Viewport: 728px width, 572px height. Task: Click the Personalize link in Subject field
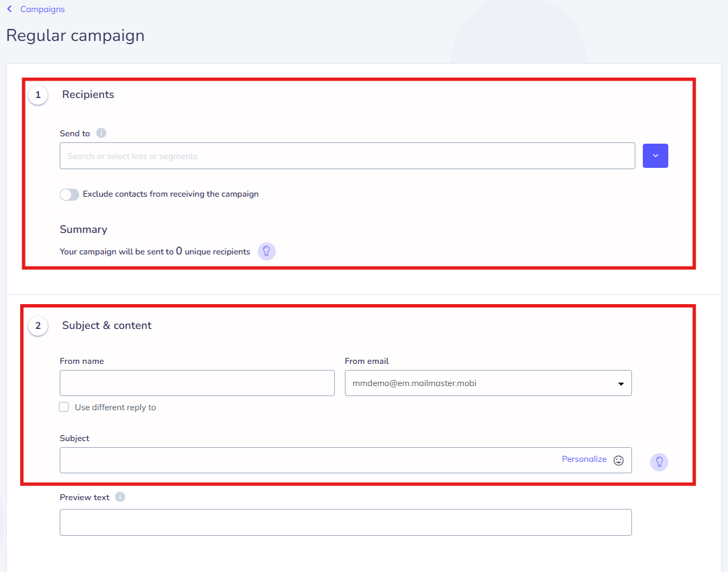[584, 460]
